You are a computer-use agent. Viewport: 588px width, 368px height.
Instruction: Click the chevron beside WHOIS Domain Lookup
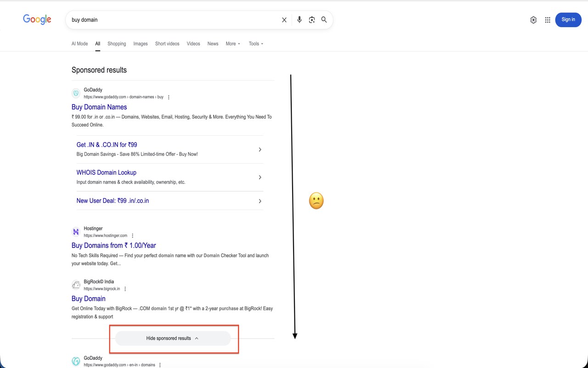click(x=260, y=177)
